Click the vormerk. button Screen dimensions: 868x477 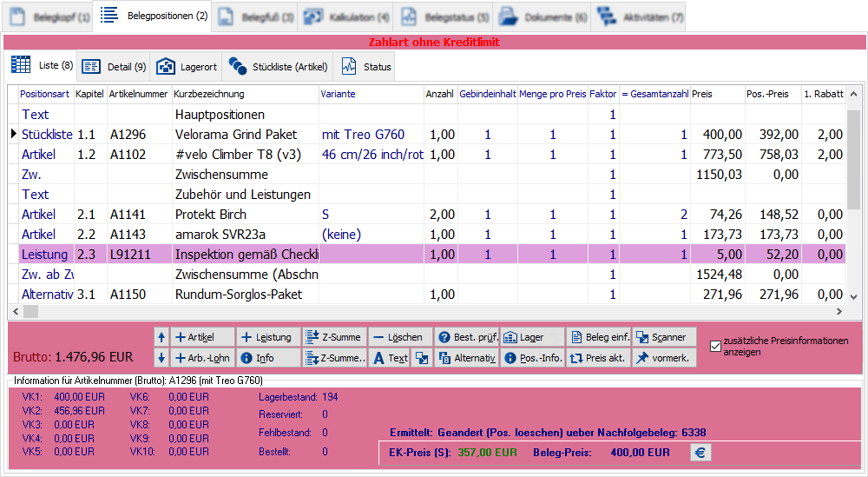click(664, 358)
